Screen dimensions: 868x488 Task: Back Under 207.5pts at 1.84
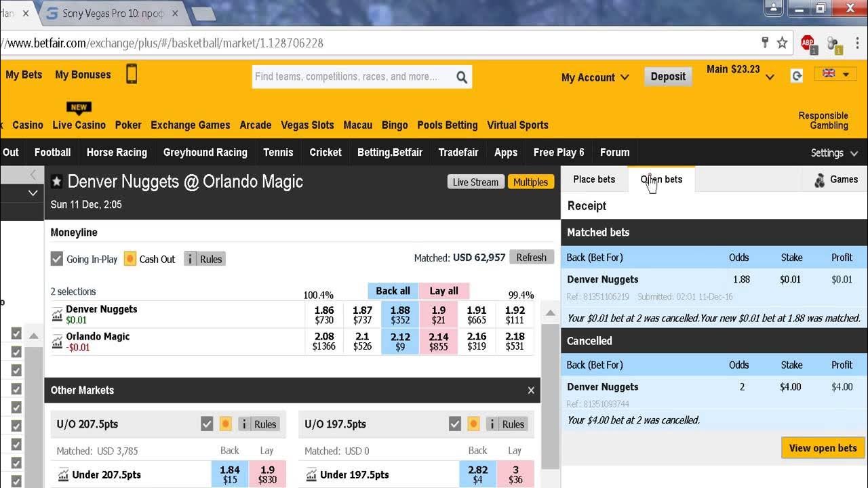click(x=230, y=474)
